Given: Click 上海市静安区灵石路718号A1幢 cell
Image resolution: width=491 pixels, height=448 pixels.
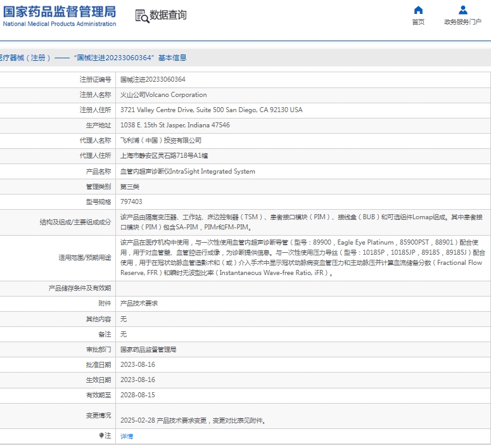Looking at the screenshot, I should [164, 156].
